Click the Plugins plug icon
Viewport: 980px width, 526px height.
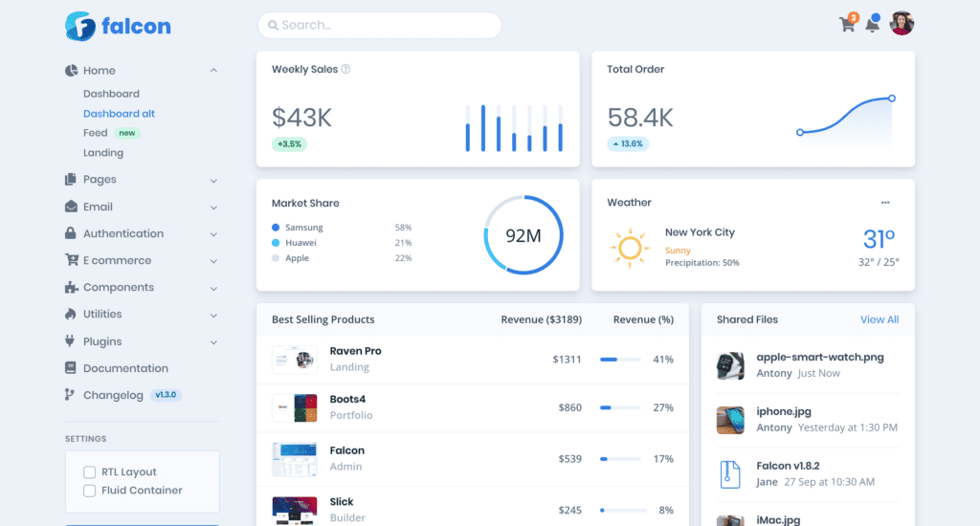[x=70, y=341]
